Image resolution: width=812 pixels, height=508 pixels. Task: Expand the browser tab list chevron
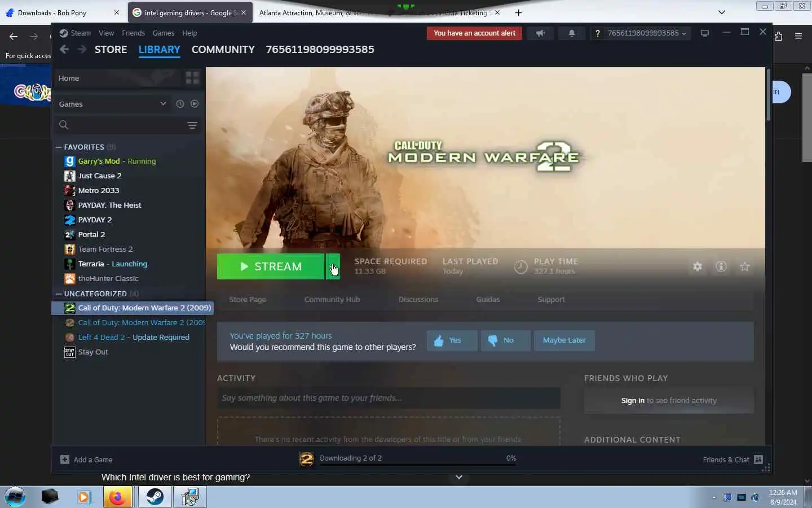(722, 12)
